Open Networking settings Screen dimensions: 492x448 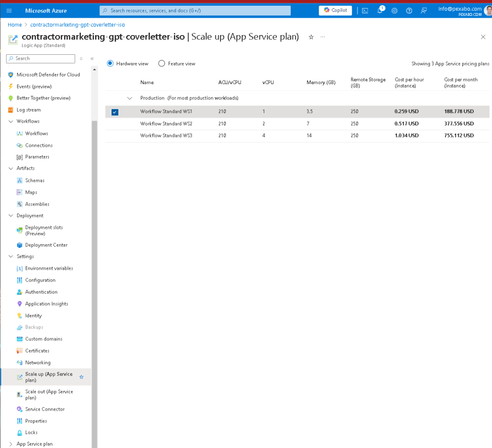[37, 362]
